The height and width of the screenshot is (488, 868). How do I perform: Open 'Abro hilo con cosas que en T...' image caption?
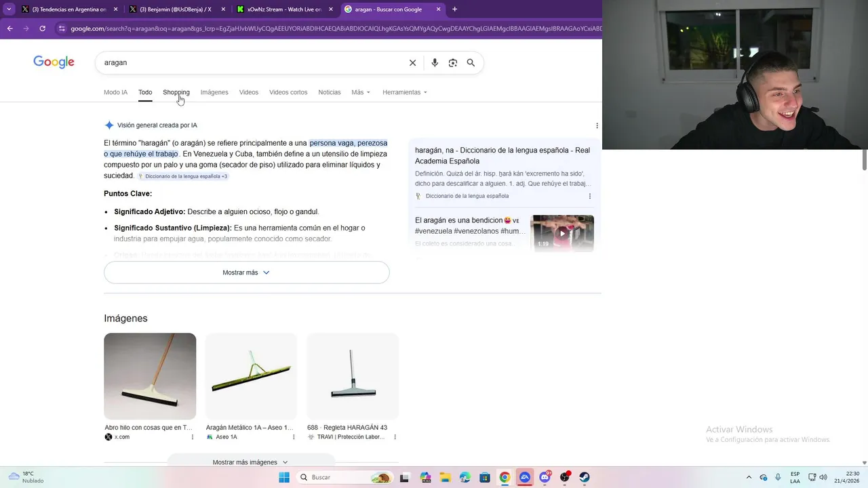pos(149,428)
